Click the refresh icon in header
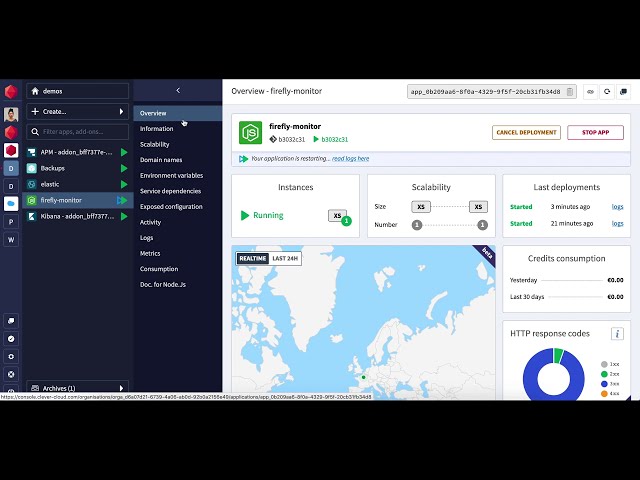640x480 pixels. [x=607, y=92]
